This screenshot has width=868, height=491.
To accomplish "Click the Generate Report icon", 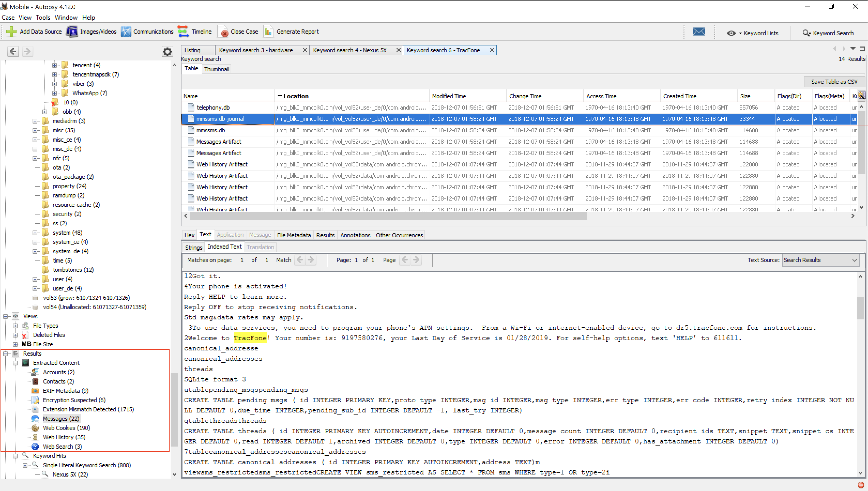I will [268, 32].
